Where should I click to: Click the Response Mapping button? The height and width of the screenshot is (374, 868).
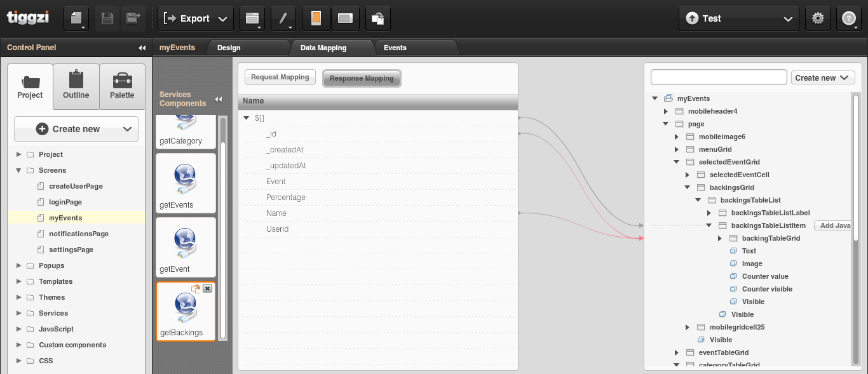362,78
